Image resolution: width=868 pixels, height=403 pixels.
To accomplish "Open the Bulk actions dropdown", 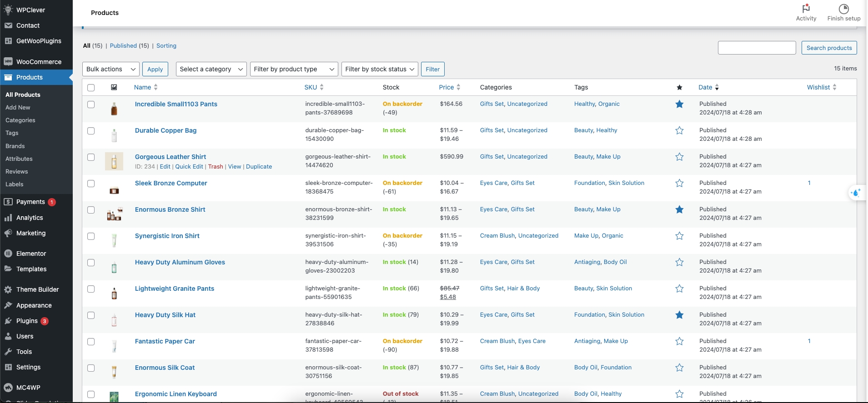I will pyautogui.click(x=111, y=69).
